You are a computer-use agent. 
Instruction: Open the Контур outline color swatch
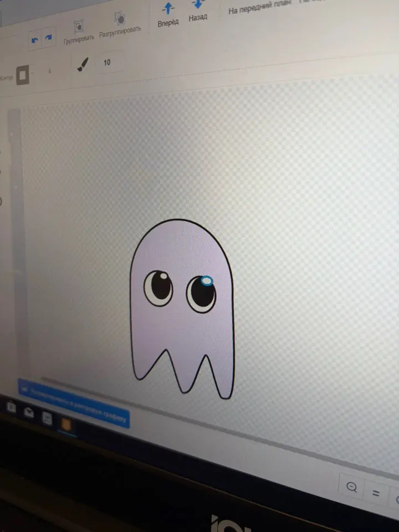point(22,75)
